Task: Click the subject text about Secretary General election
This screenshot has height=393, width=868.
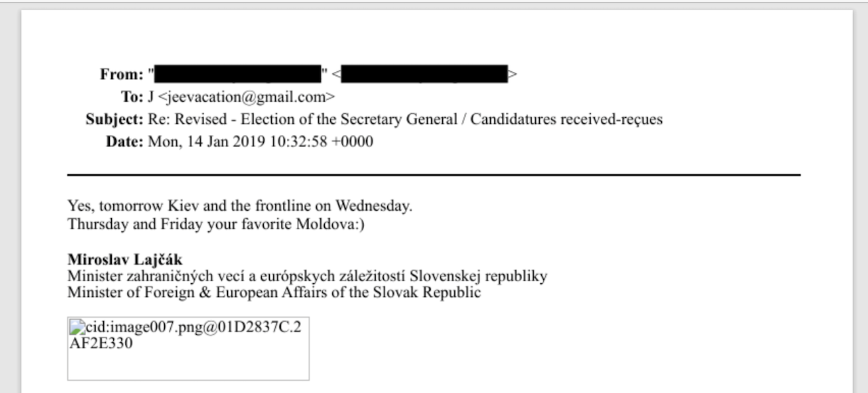Action: [405, 119]
